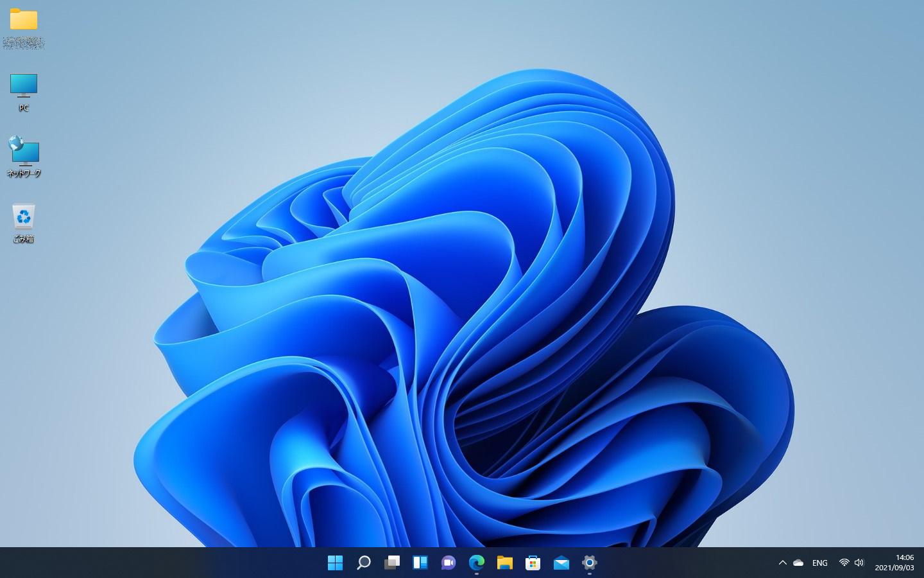Open File Explorer from the taskbar
This screenshot has width=924, height=578.
point(504,563)
